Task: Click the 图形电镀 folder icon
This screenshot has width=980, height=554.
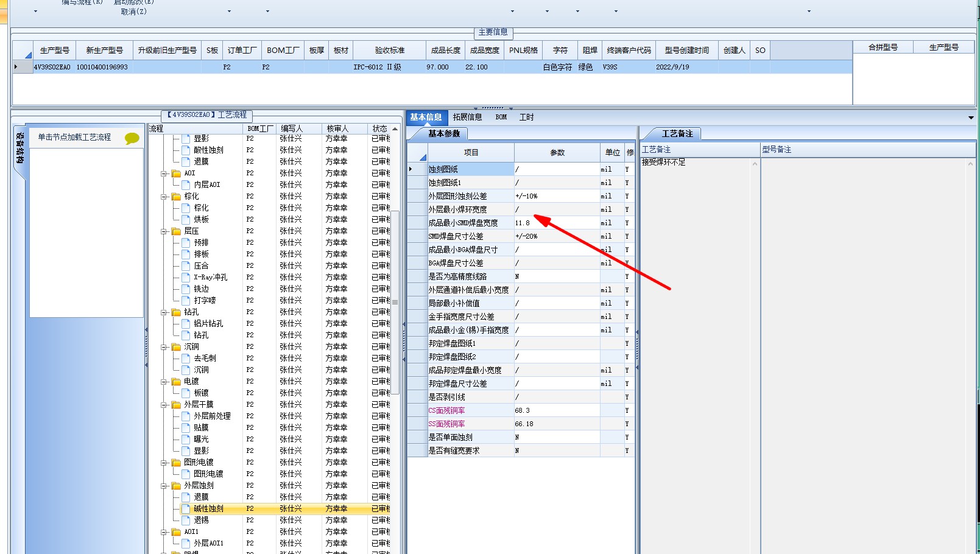Action: 176,463
